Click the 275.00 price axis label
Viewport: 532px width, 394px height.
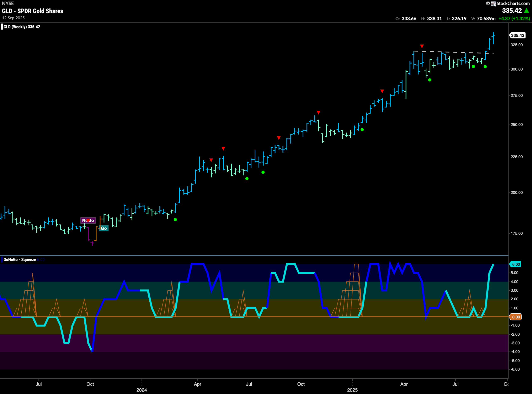click(x=517, y=95)
